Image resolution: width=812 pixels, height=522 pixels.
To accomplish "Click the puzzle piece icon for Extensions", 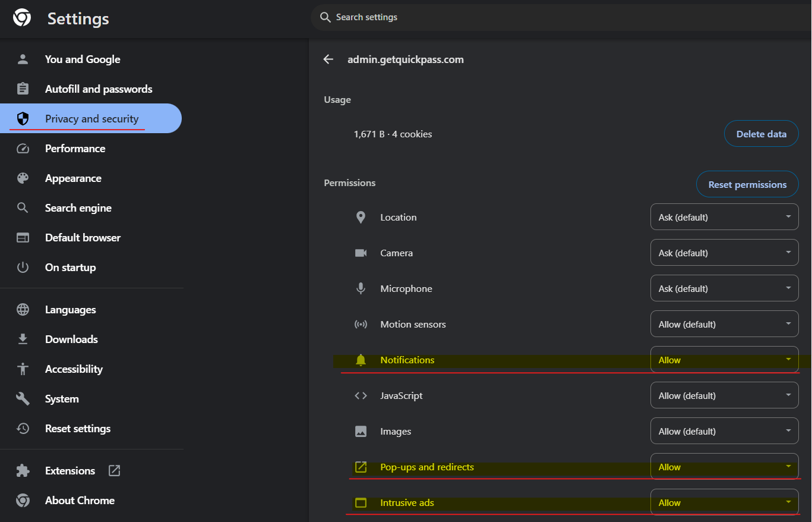I will point(23,470).
